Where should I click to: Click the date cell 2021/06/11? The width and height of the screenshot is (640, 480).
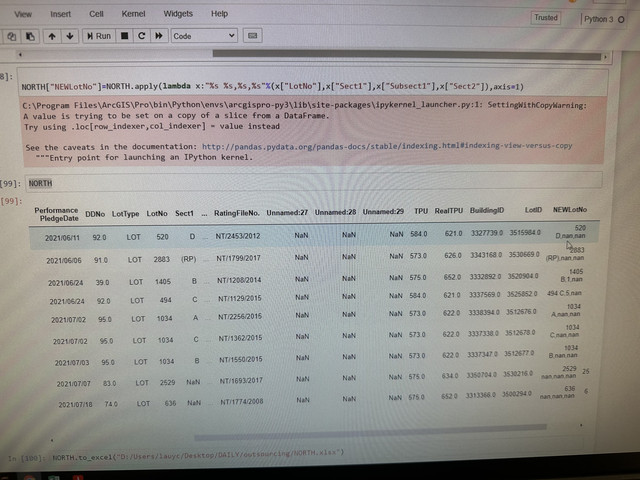(x=62, y=238)
